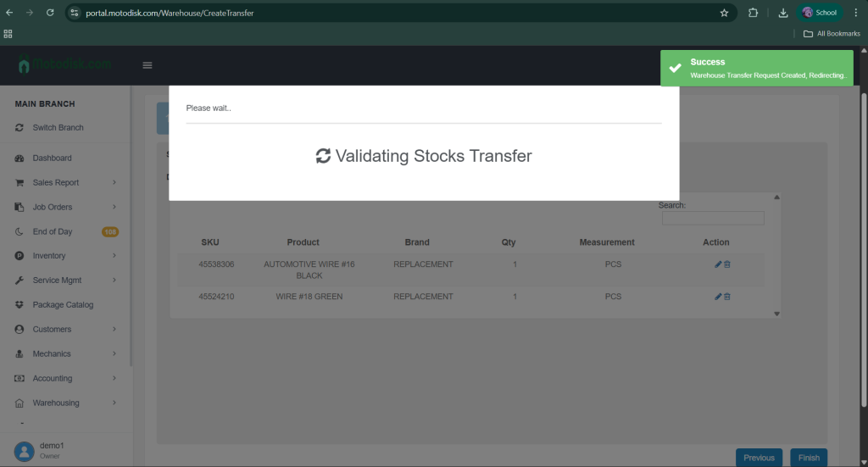868x467 pixels.
Task: Click trash icon for AUTOMOTIVE WIRE #16 row
Action: 727,264
